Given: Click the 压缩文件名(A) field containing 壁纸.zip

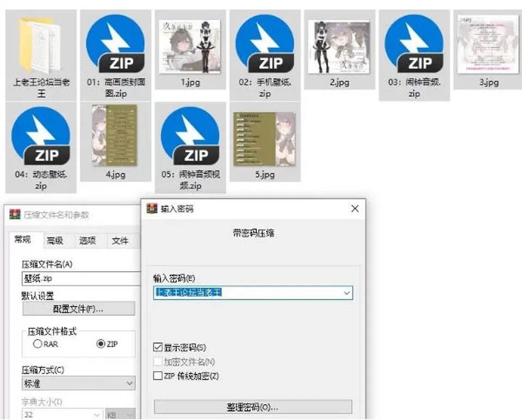Looking at the screenshot, I should click(x=81, y=278).
